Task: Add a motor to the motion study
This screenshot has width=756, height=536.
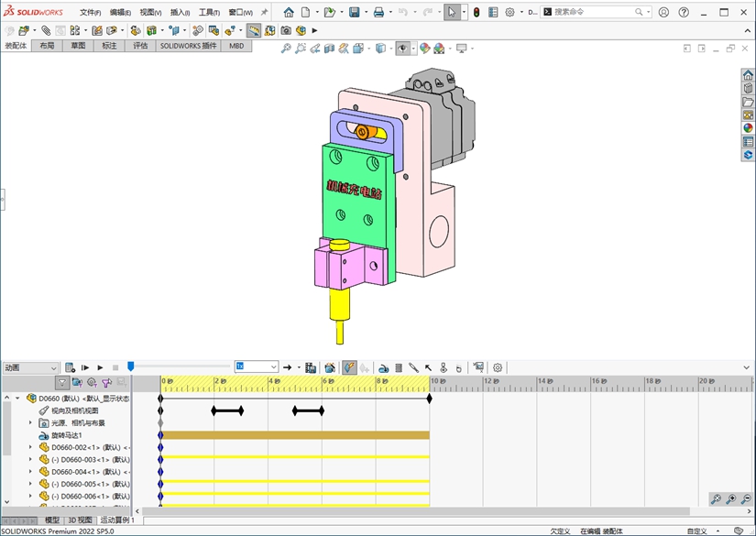Action: pos(384,367)
